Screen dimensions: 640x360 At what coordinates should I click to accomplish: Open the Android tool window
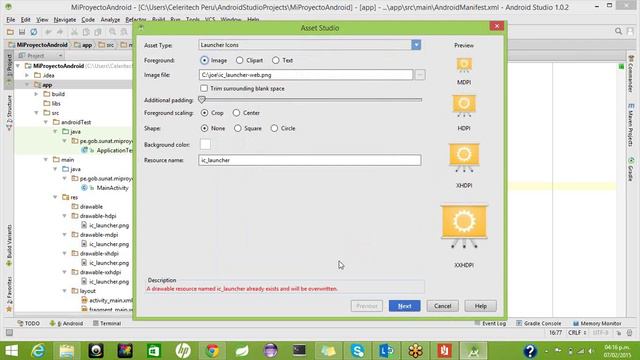point(66,323)
